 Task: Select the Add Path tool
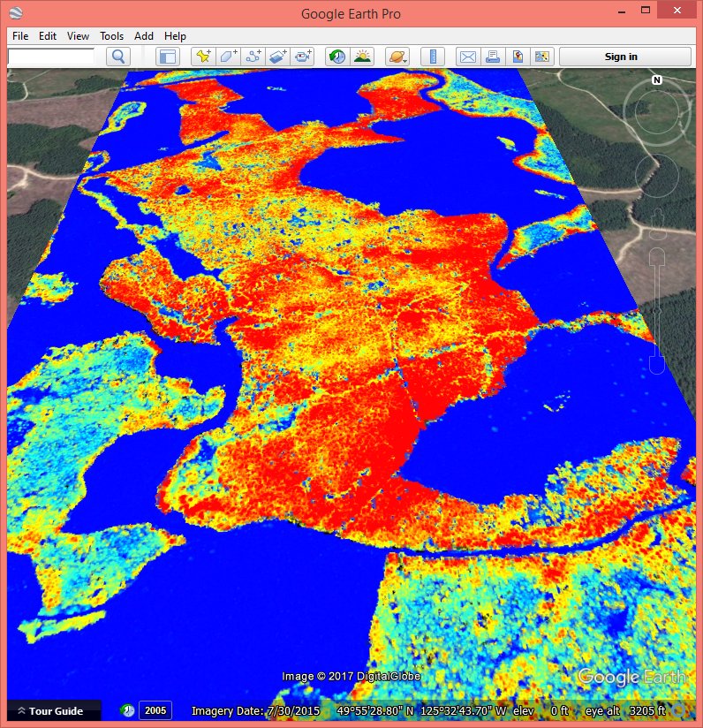(x=253, y=57)
